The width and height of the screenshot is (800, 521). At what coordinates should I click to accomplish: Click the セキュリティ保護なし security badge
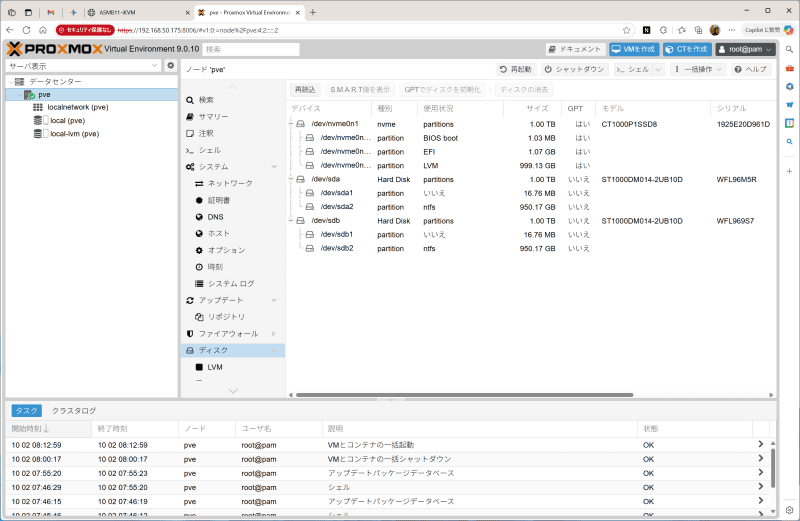click(x=85, y=30)
